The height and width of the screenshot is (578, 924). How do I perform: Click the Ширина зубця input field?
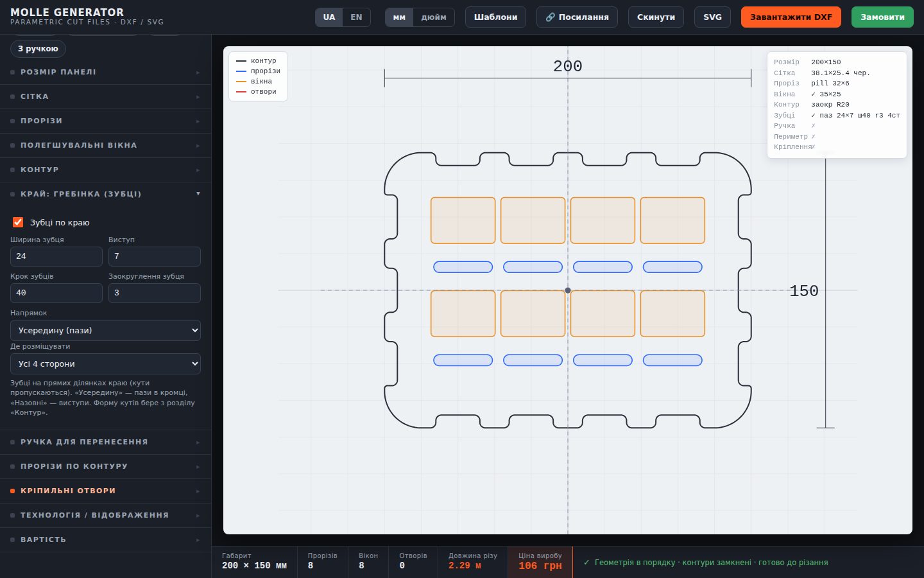pyautogui.click(x=56, y=256)
